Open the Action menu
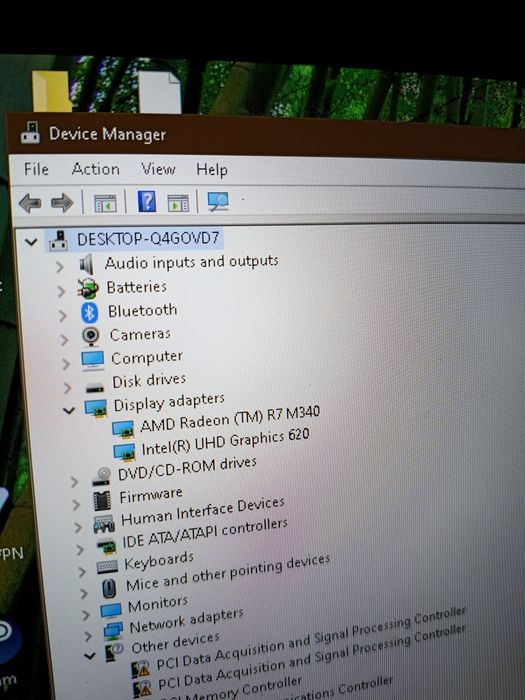 tap(96, 169)
